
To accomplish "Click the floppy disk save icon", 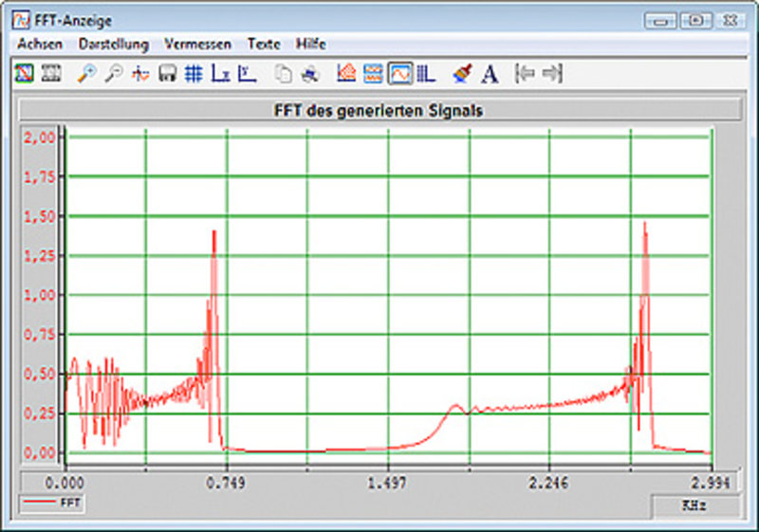I will [168, 74].
